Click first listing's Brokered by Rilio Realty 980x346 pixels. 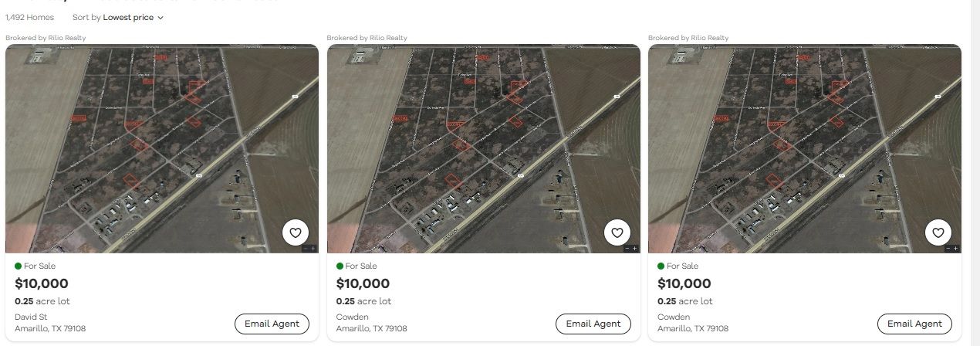pos(46,38)
